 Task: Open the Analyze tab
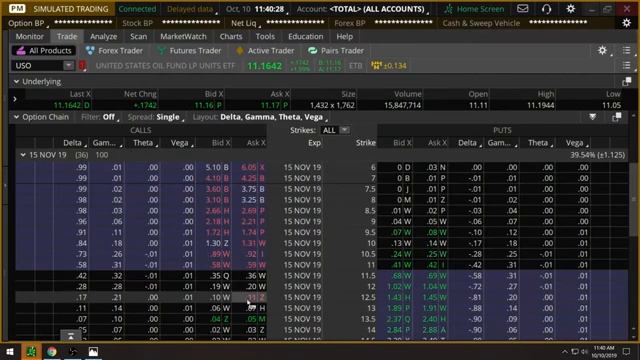pos(104,36)
